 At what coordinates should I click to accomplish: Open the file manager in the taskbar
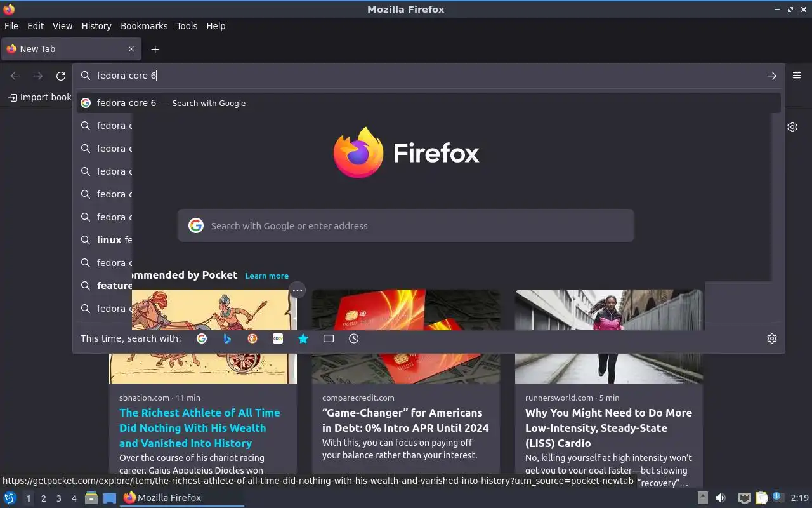pyautogui.click(x=91, y=498)
